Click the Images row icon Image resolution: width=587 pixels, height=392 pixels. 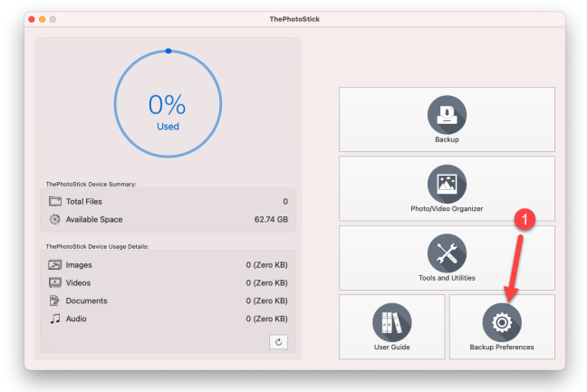[x=54, y=265]
